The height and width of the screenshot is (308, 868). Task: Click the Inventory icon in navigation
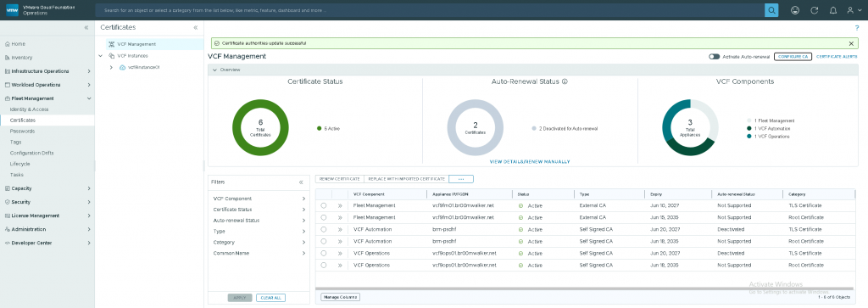pyautogui.click(x=7, y=58)
